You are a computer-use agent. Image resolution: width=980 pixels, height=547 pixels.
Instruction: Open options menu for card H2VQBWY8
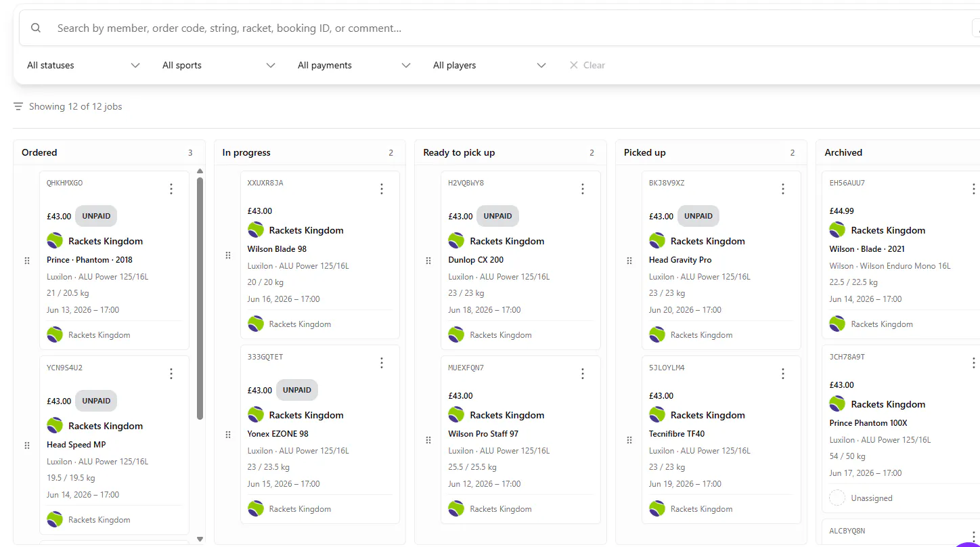[x=583, y=189]
